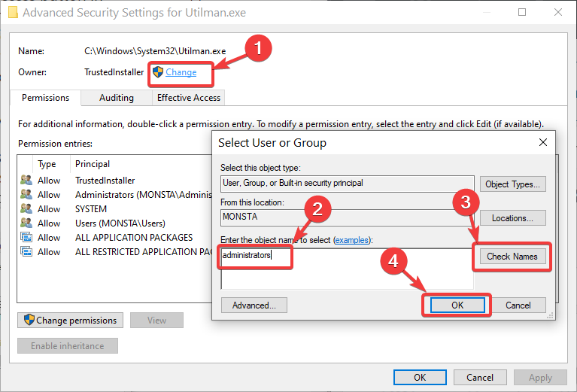Click the object type field

coord(348,184)
